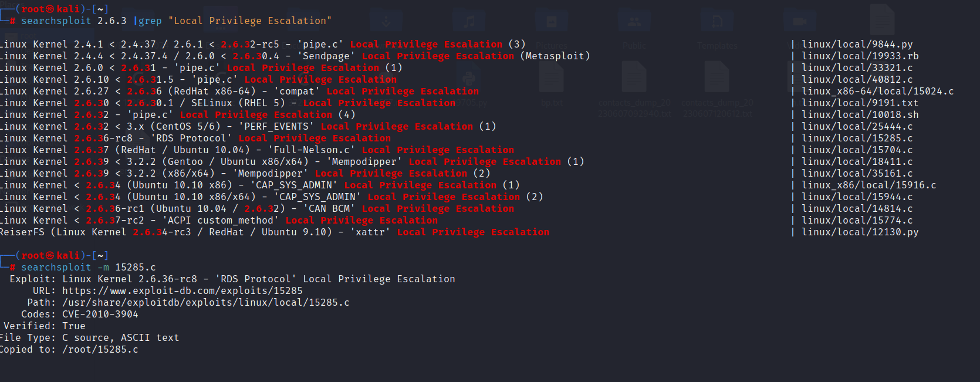Click the linux_x86-64/local/15024.c path

877,91
